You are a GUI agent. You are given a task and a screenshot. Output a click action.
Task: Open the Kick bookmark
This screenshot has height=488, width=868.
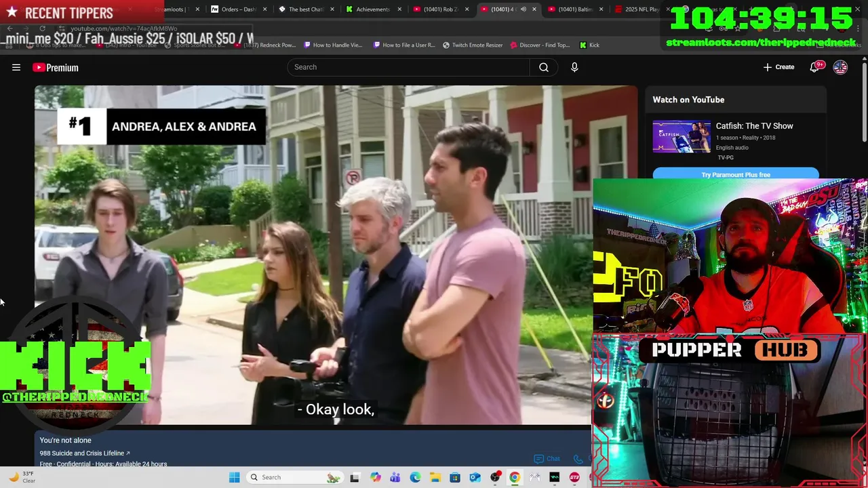point(589,45)
